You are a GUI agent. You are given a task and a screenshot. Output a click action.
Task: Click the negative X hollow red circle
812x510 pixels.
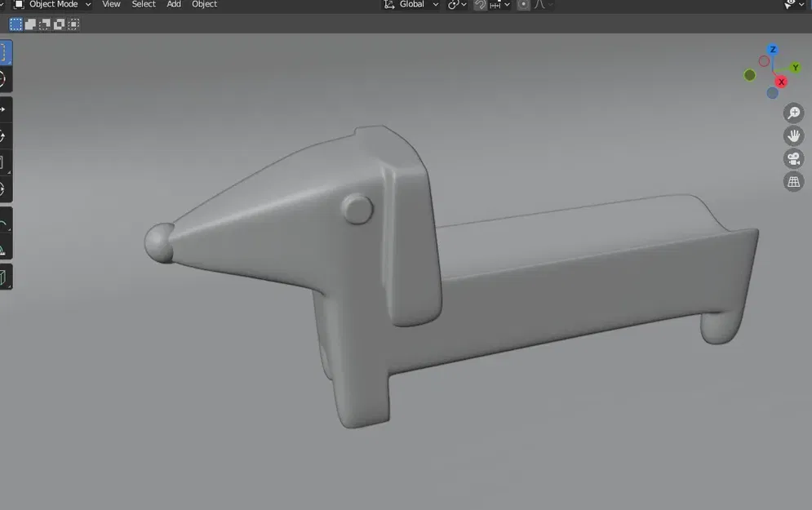(x=764, y=61)
